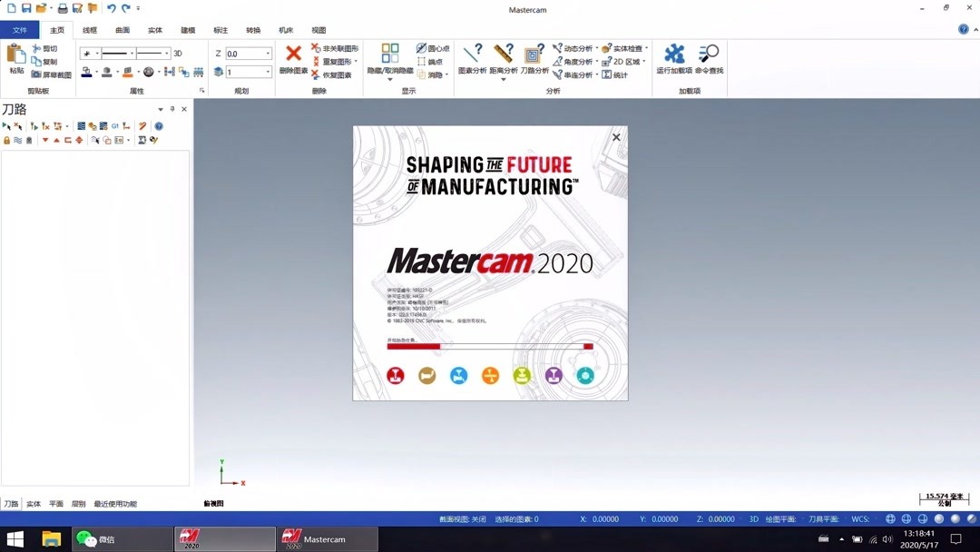Toggle 3D mode in the status bar
The image size is (980, 552).
pyautogui.click(x=753, y=518)
